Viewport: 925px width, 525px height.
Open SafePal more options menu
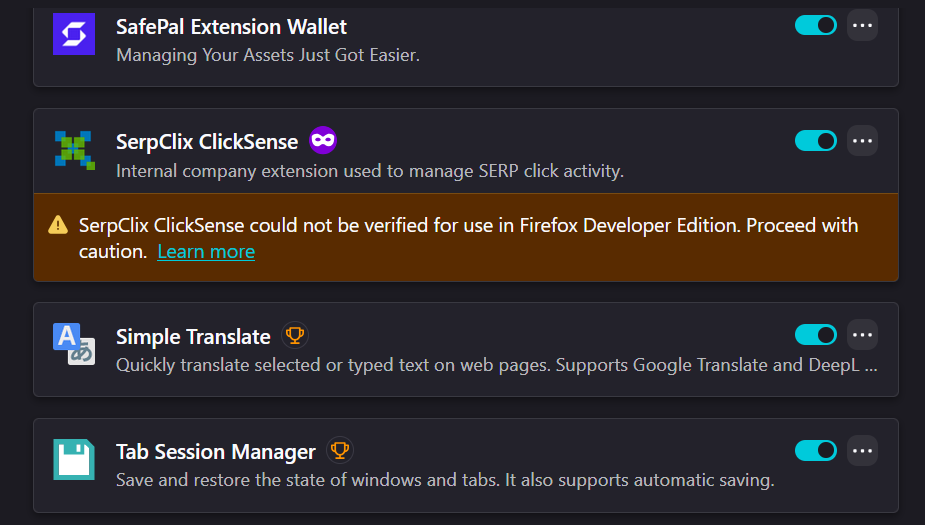tap(862, 25)
